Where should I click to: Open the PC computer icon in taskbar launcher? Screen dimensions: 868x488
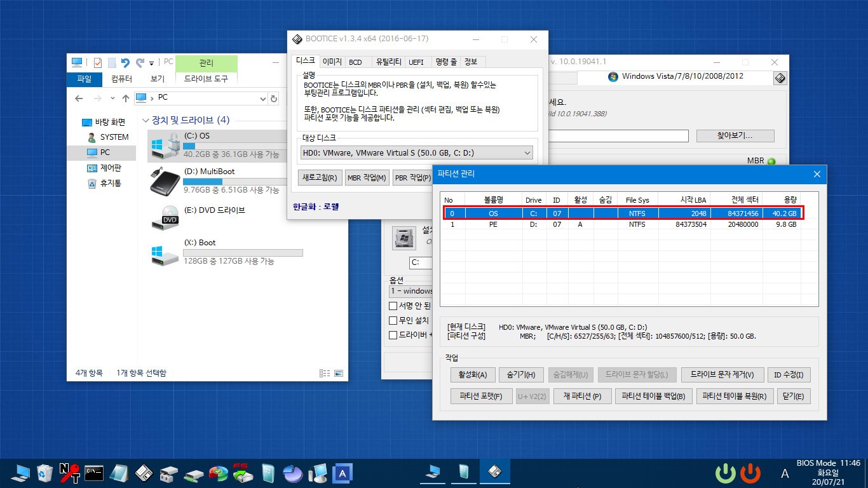coord(20,473)
